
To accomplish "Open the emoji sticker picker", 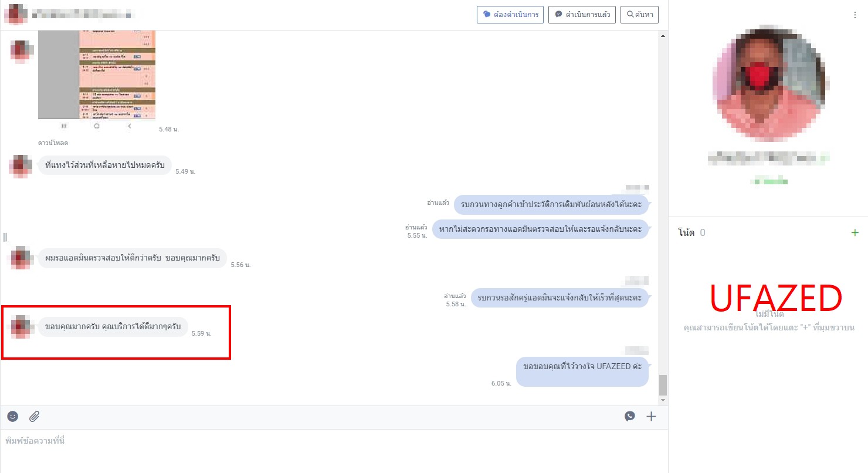I will tap(13, 416).
